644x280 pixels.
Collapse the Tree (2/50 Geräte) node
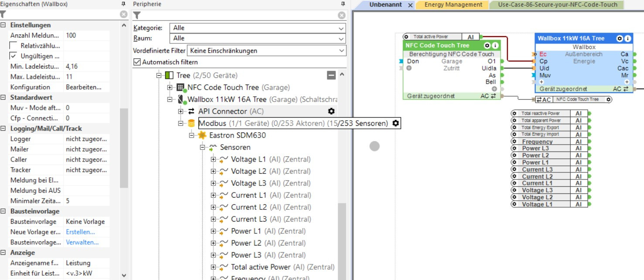click(159, 75)
